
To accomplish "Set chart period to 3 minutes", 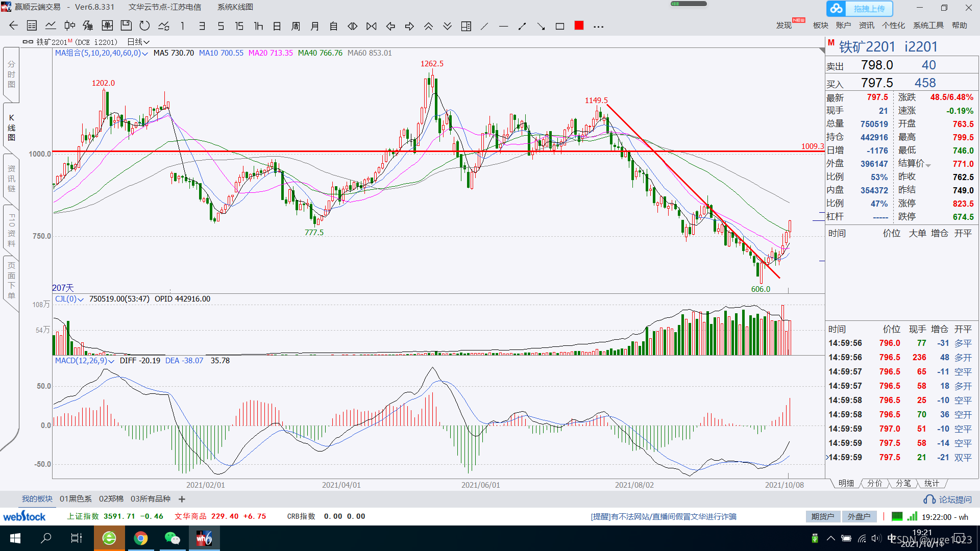I will point(202,26).
